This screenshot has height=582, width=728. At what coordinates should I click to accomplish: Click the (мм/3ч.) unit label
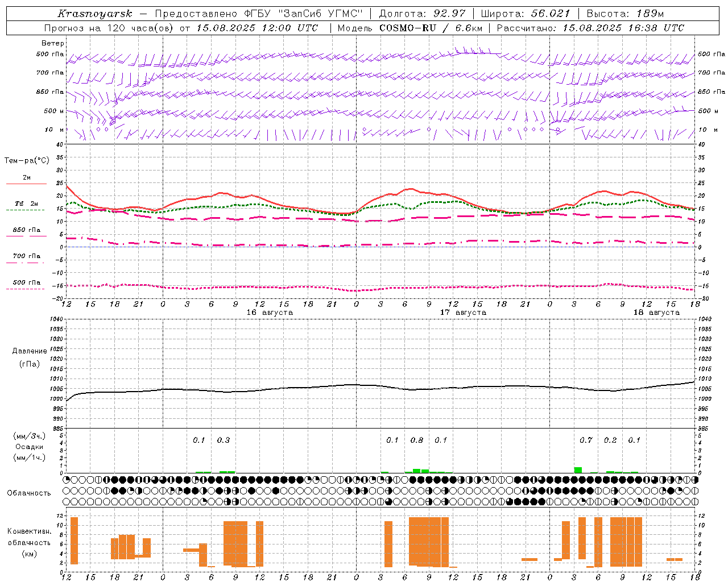(29, 436)
